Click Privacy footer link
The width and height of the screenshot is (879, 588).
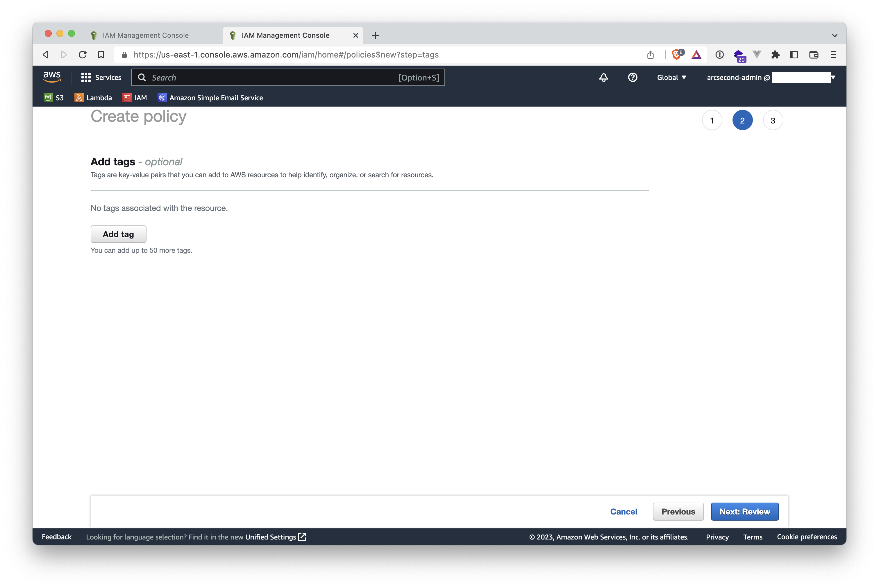point(717,536)
